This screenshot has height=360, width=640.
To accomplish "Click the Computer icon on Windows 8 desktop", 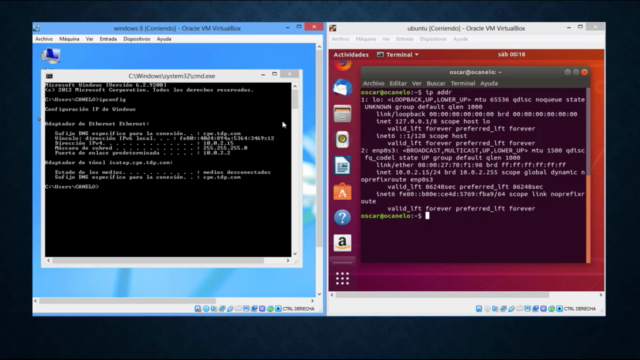I will point(51,56).
